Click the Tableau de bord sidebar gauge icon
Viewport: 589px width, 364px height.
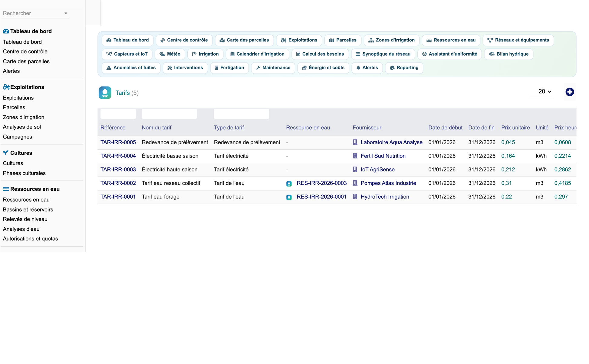[6, 31]
